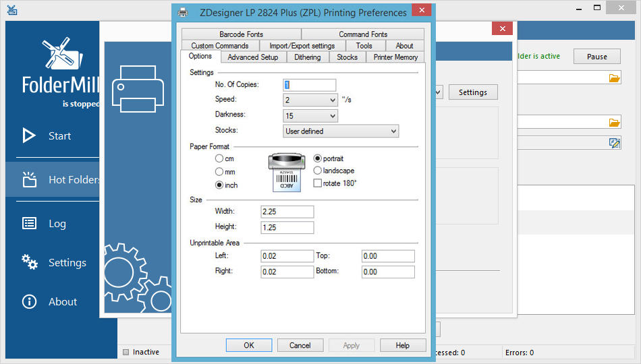The image size is (641, 364).
Task: Click the Apply button
Action: pos(351,345)
